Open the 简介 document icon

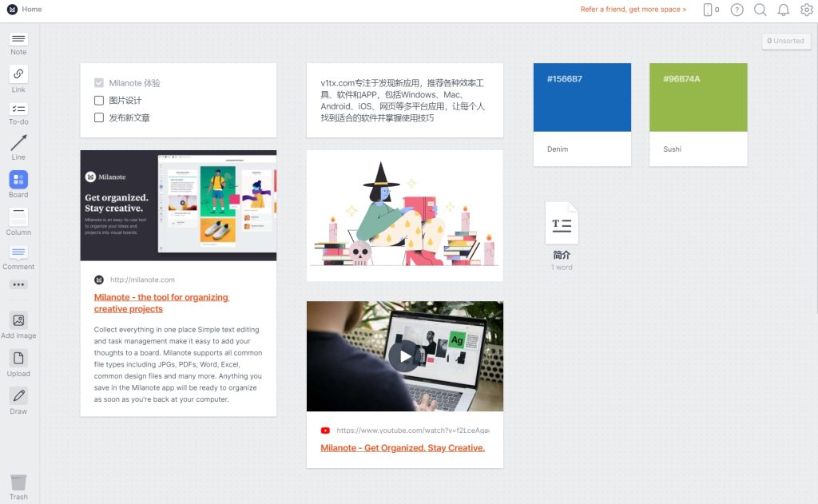tap(562, 224)
